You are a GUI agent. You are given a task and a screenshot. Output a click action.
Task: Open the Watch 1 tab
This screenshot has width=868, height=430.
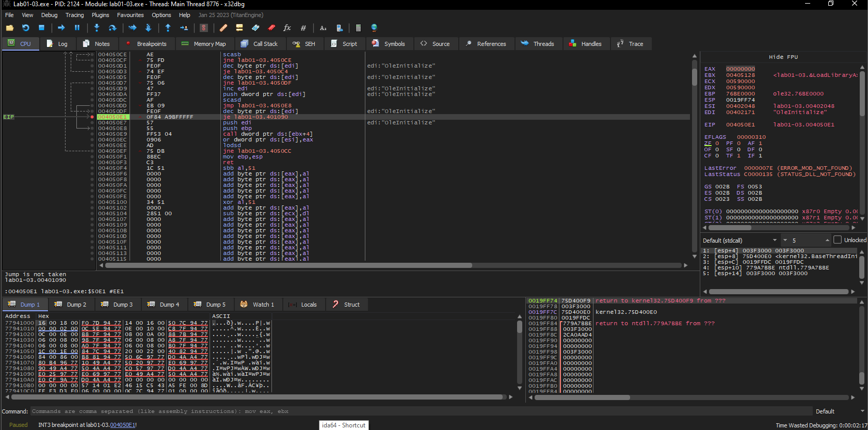258,305
